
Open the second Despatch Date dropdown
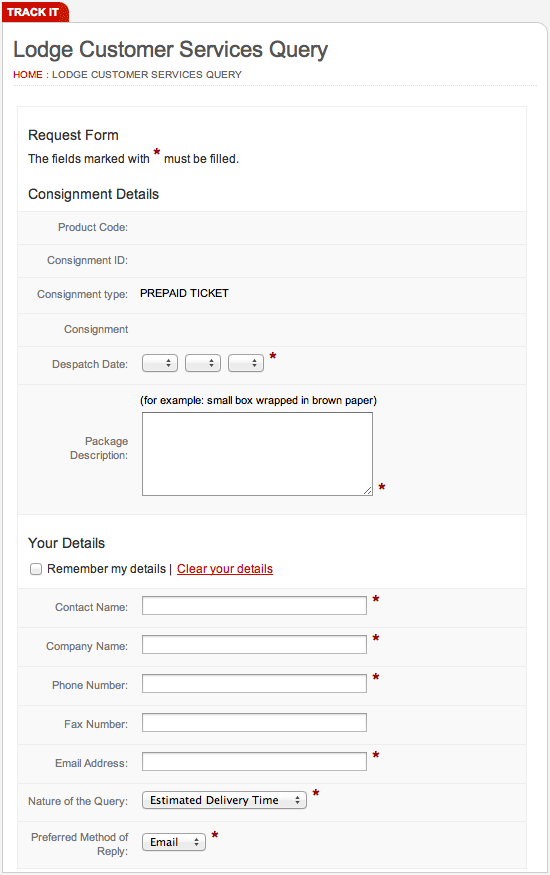click(x=203, y=363)
